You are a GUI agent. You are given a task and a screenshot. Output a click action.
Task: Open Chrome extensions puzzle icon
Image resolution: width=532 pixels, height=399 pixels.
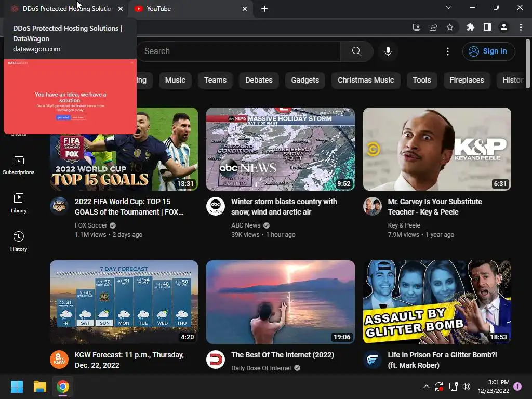tap(470, 27)
